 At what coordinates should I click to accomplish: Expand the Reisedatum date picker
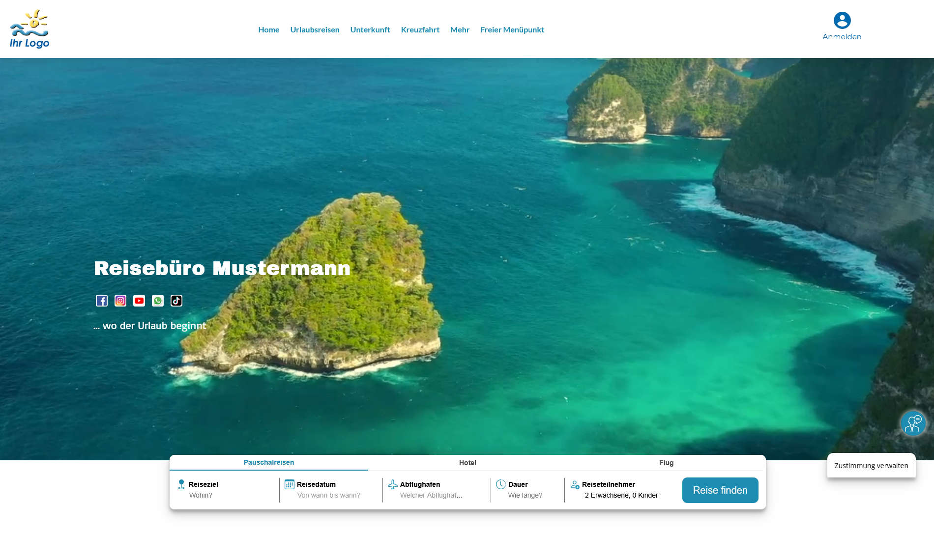[x=328, y=490]
